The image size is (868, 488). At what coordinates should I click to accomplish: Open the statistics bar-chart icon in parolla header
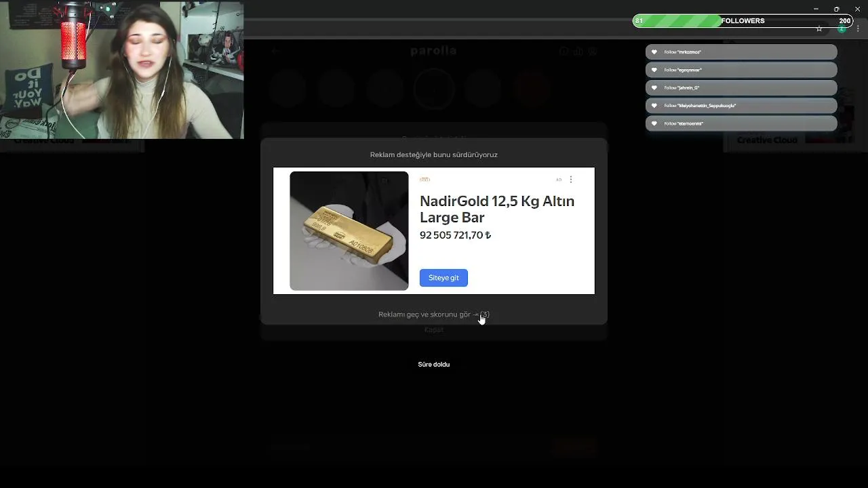[x=578, y=52]
